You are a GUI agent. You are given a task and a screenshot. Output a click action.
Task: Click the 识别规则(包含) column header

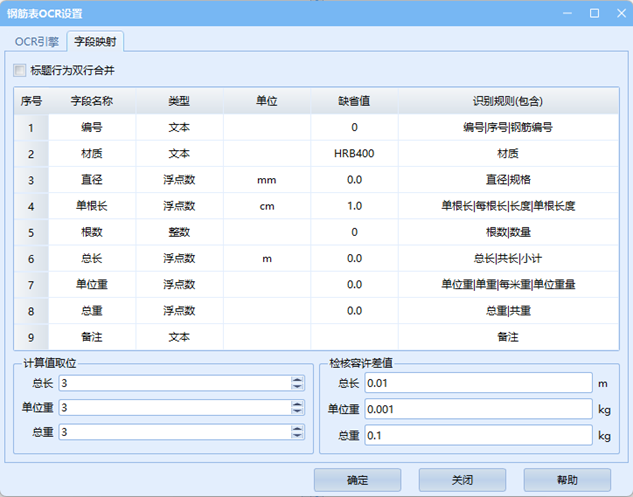tap(508, 102)
